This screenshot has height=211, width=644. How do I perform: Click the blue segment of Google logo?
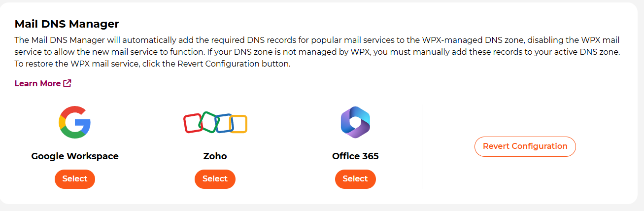pyautogui.click(x=84, y=126)
